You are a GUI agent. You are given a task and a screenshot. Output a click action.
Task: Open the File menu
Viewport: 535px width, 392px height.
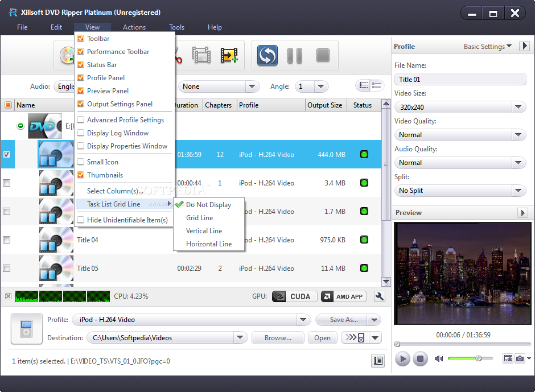(x=22, y=27)
